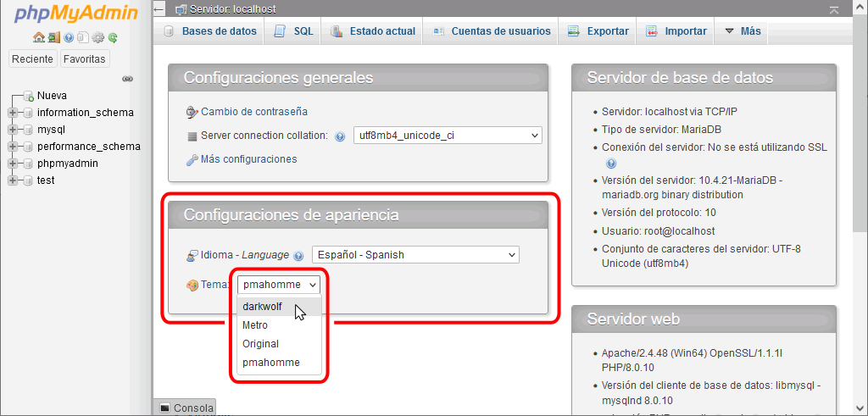868x416 pixels.
Task: Open the Bases de datos tab
Action: coord(211,31)
